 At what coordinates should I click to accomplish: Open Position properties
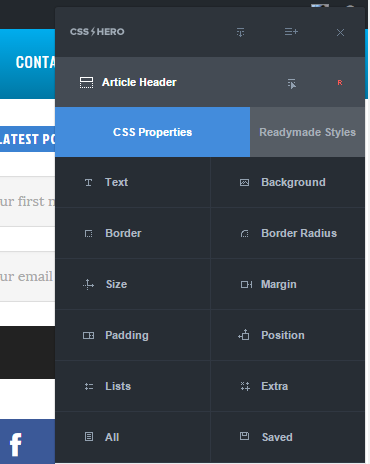pos(288,335)
